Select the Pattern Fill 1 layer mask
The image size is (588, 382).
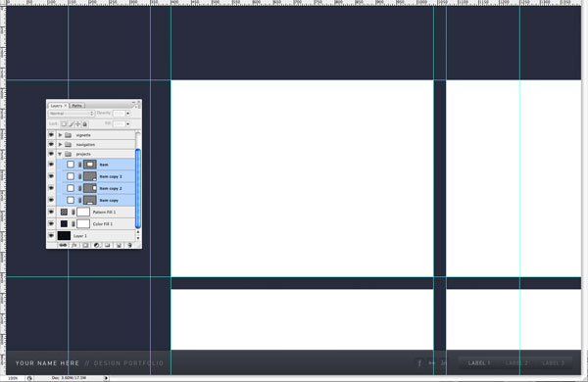[x=83, y=213]
